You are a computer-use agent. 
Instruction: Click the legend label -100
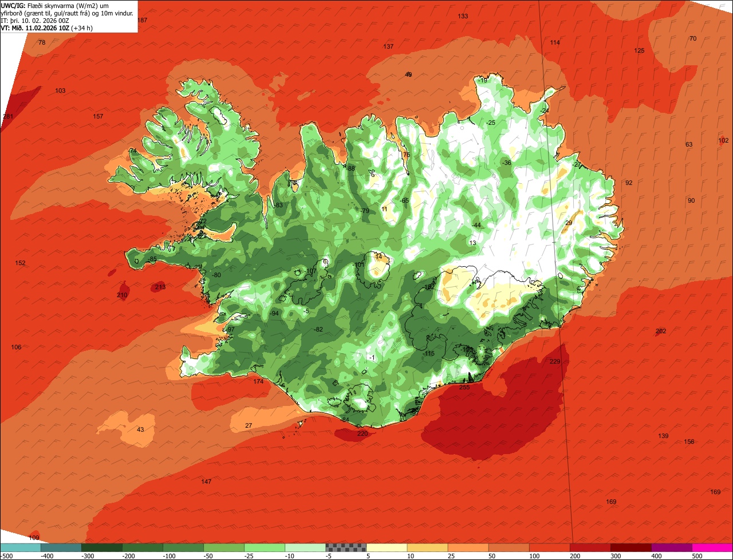[170, 556]
